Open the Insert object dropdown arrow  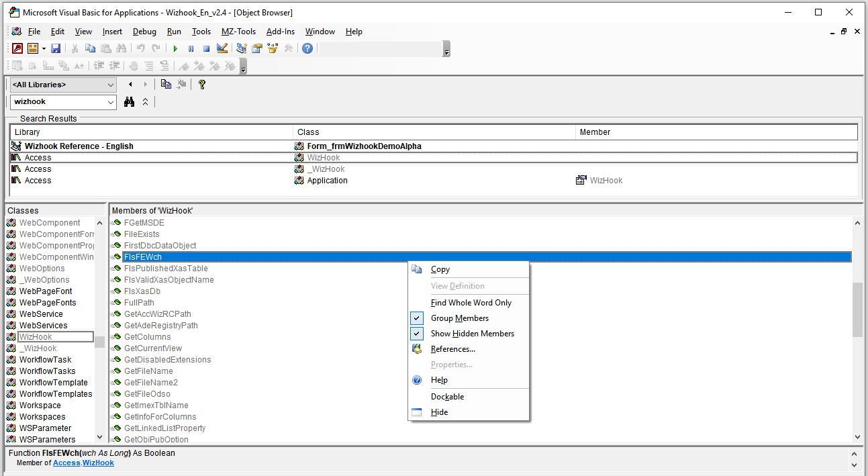click(x=44, y=48)
